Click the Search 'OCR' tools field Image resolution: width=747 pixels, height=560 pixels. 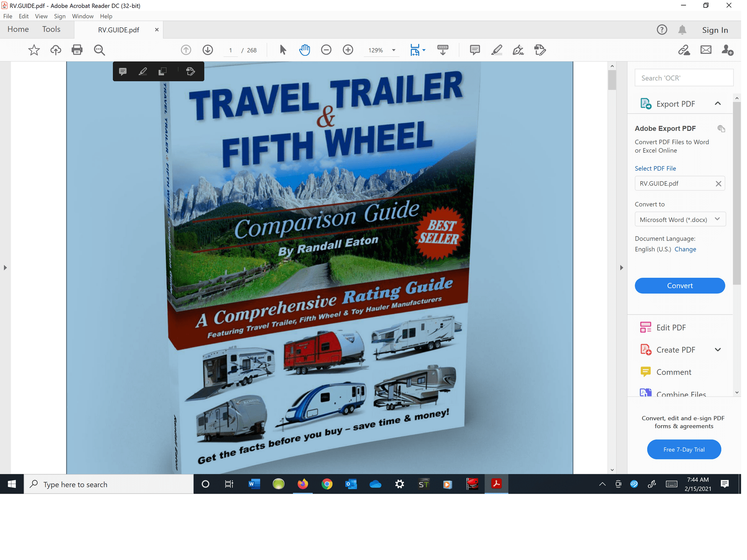(684, 78)
